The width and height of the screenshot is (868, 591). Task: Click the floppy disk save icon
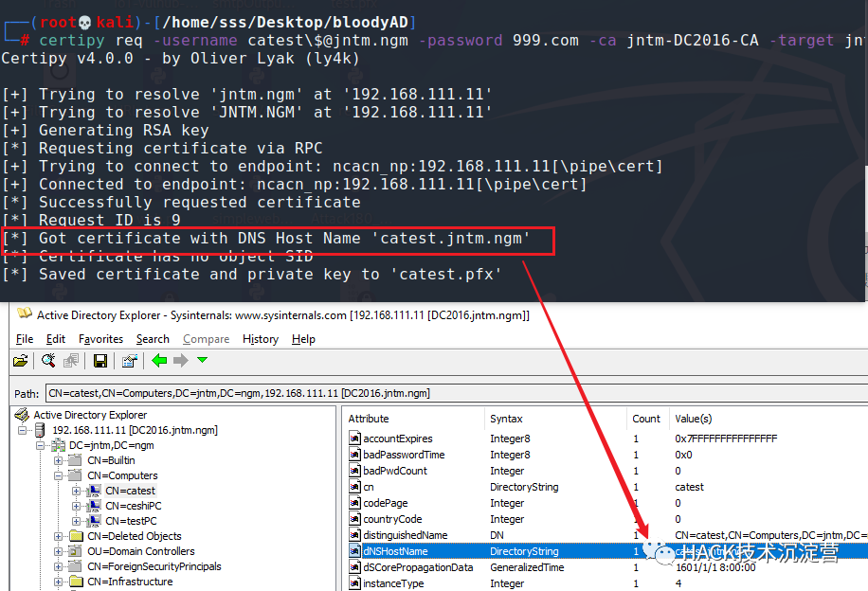(99, 361)
